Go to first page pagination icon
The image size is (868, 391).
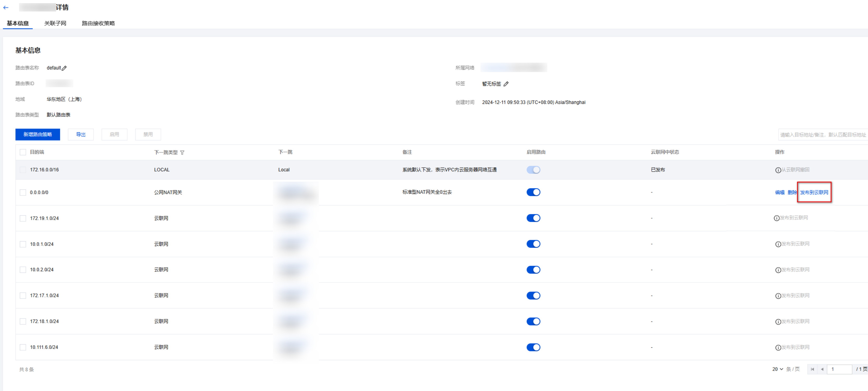[x=812, y=369]
